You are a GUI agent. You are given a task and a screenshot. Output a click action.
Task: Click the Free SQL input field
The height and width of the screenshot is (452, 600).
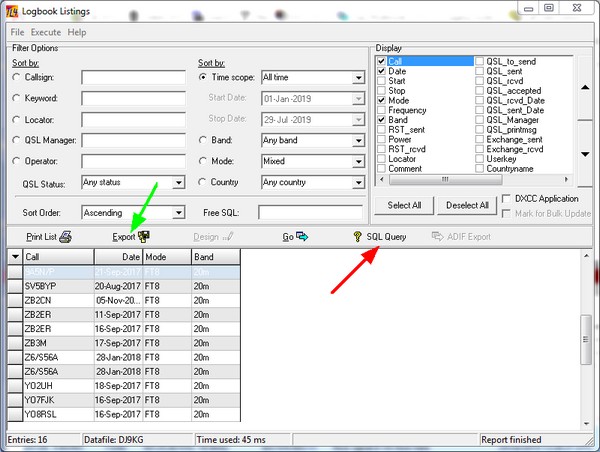click(x=310, y=212)
